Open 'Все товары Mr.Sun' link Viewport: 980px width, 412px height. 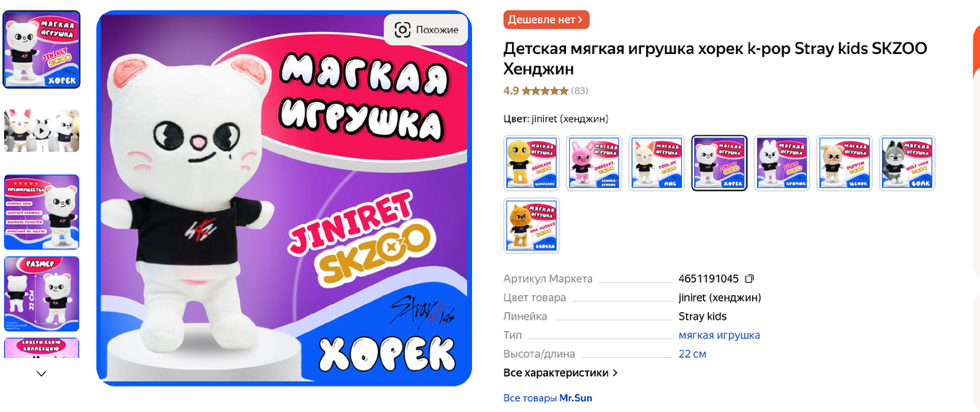(548, 398)
